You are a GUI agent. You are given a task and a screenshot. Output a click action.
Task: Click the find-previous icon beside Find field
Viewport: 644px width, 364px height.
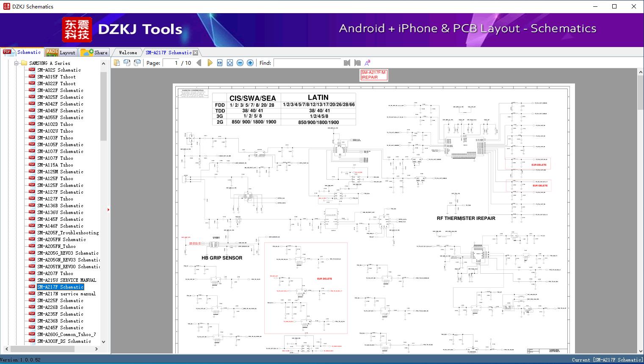(346, 62)
